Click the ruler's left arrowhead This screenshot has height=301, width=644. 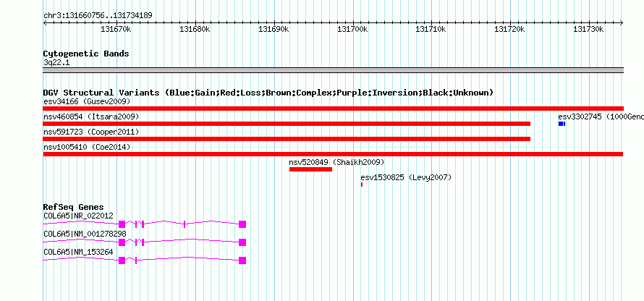(x=45, y=22)
